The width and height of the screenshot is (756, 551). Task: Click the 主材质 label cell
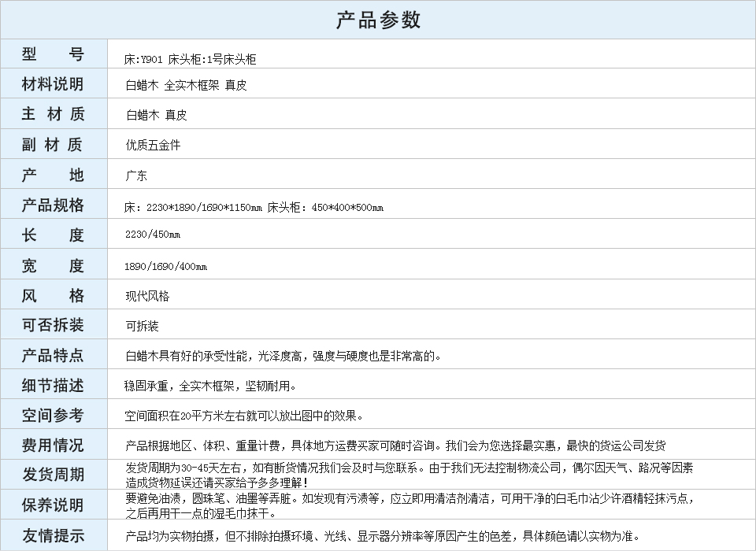[53, 114]
